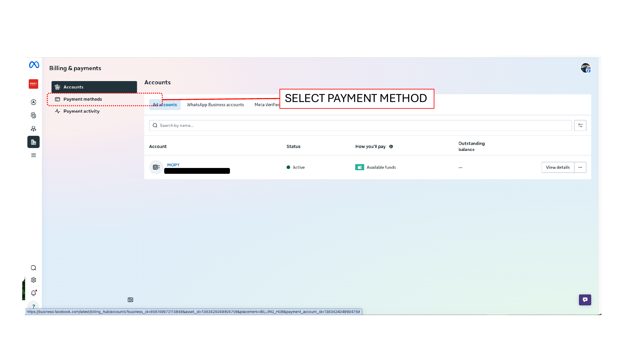
Task: Open the Meta home icon
Action: coord(33,64)
